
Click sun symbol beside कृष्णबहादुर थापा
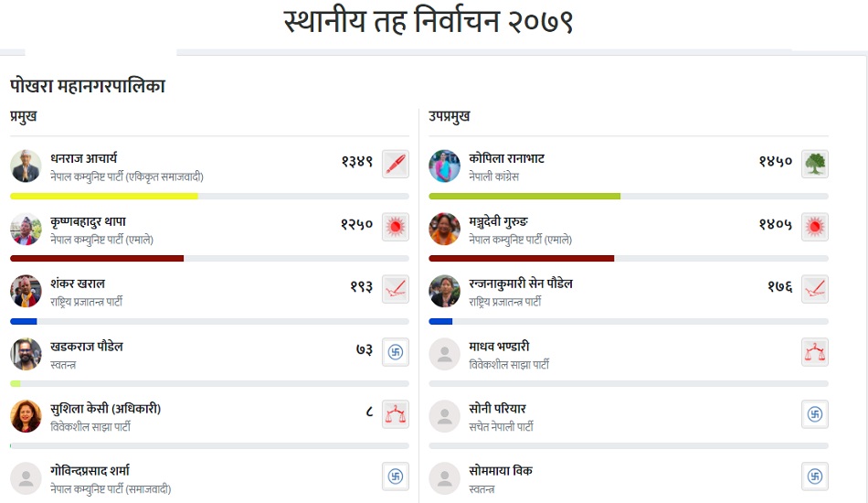(395, 227)
